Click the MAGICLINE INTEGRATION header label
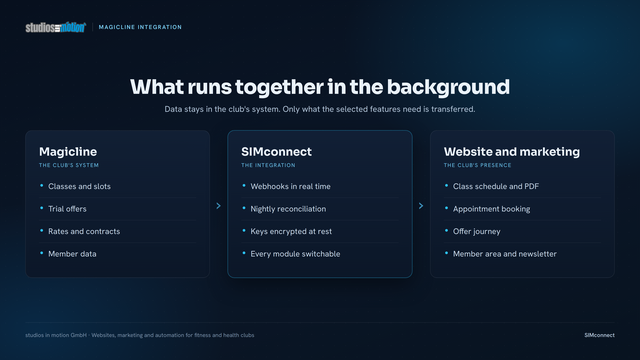Screen dimensions: 640x360 coord(140,27)
